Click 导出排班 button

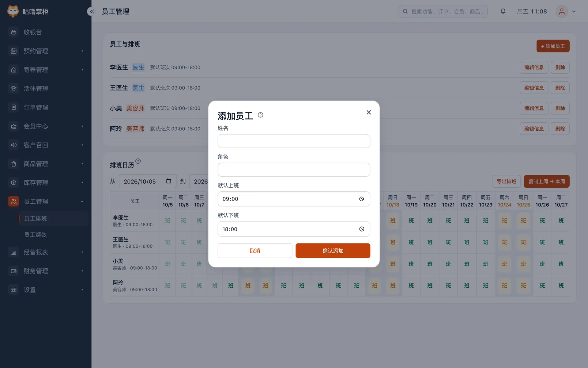[506, 181]
